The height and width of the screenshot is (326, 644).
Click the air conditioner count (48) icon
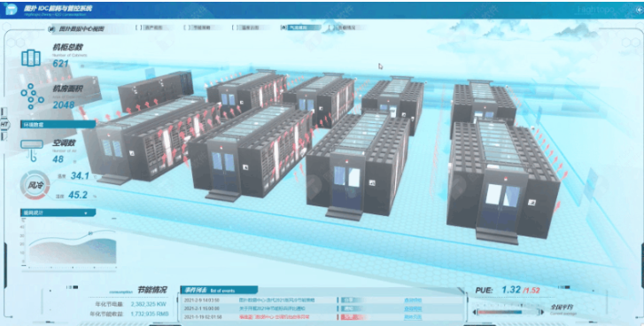32,150
